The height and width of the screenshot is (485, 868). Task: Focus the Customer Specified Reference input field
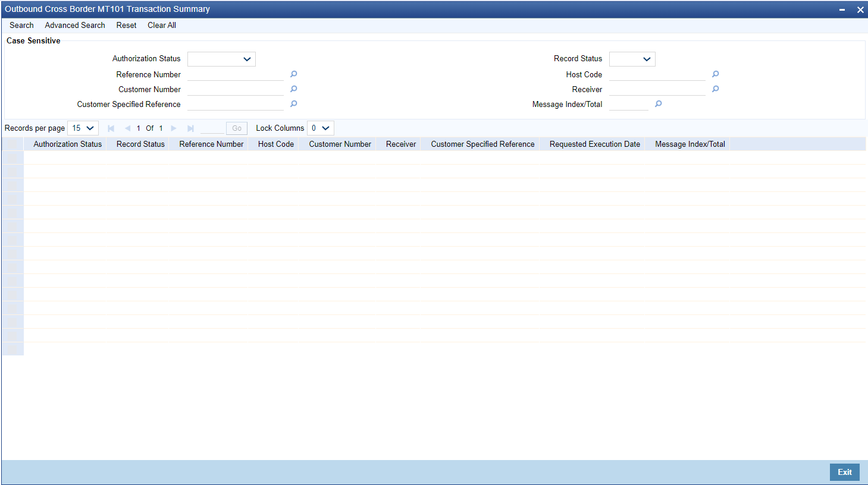(236, 104)
